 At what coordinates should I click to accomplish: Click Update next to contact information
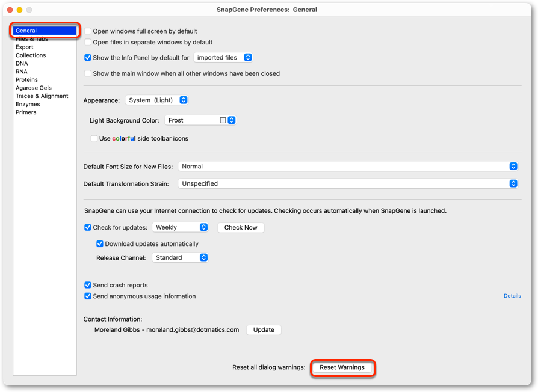click(264, 330)
